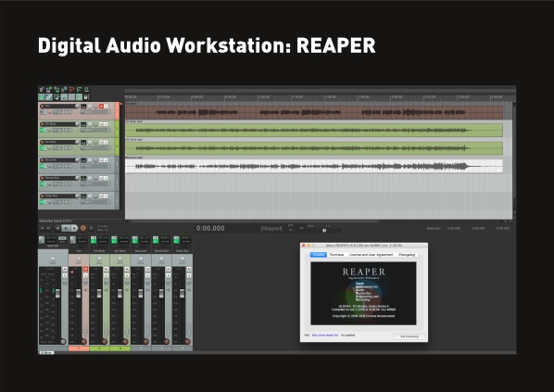Screen dimensions: 554x392
Task: Toggle auto-crossfade in second toolbar row
Action: [x=42, y=97]
